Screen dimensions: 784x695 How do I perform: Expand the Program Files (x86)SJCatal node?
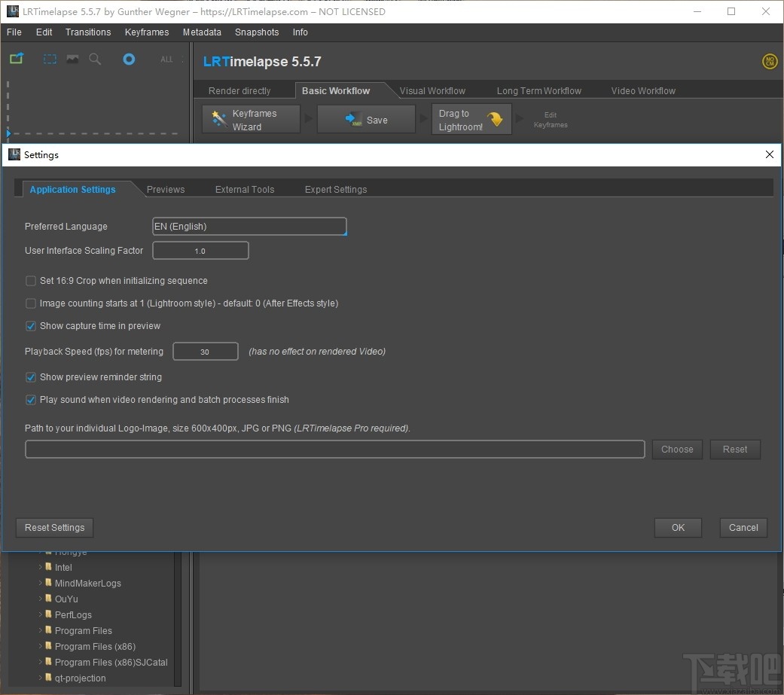point(41,662)
